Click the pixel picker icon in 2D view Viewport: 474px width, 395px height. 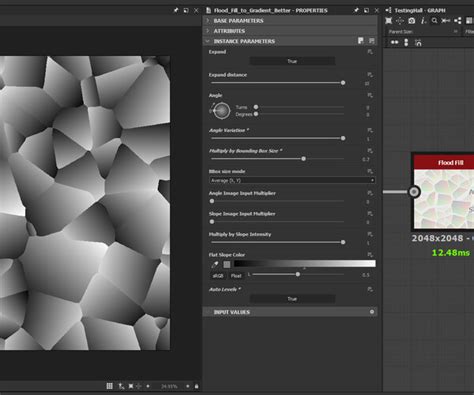point(121,386)
